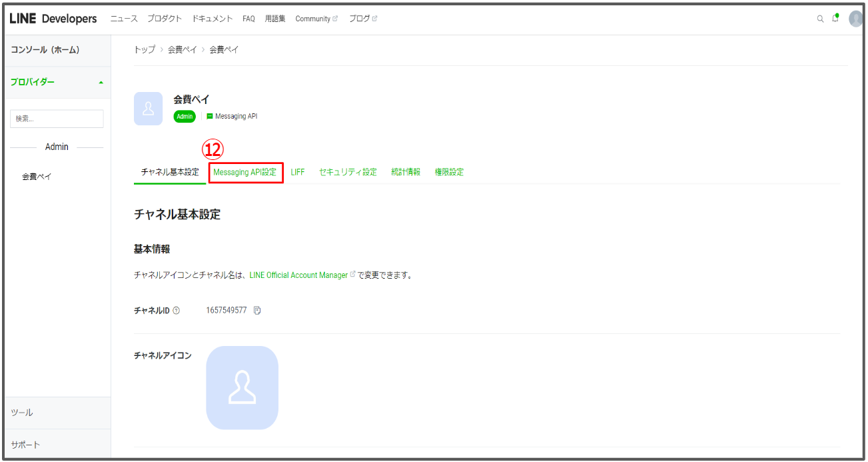
Task: Open the Community external link
Action: (x=316, y=19)
